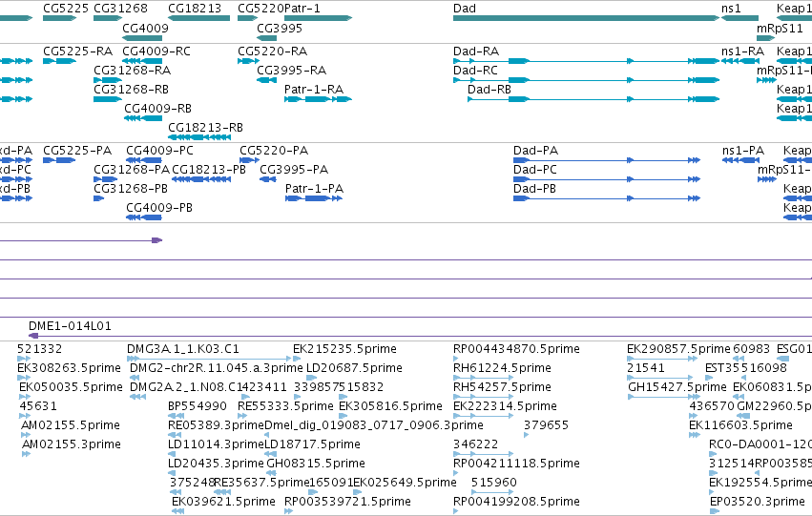Viewport: 812px width, 516px height.
Task: Click the Dad gene label
Action: pos(465,9)
